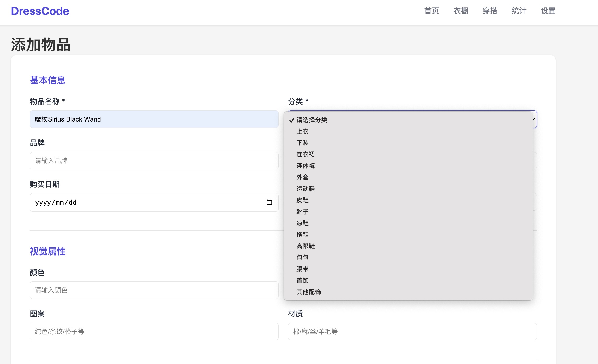This screenshot has width=598, height=364.
Task: Select 上衣 from the category dropdown
Action: tap(302, 131)
